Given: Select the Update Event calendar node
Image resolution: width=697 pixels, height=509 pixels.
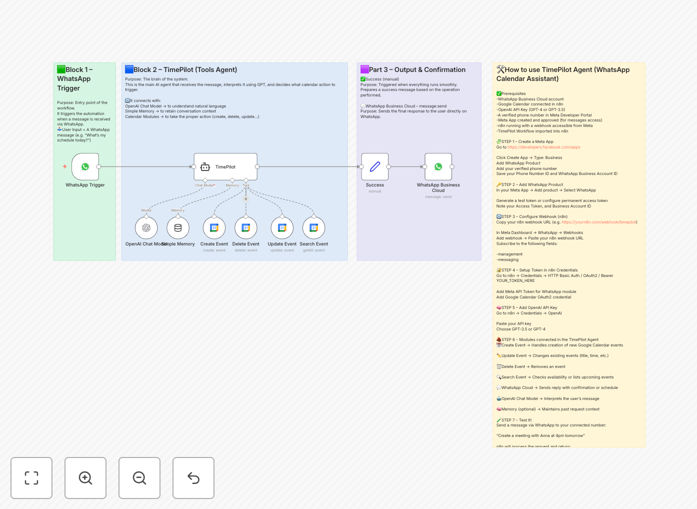Looking at the screenshot, I should click(x=282, y=228).
